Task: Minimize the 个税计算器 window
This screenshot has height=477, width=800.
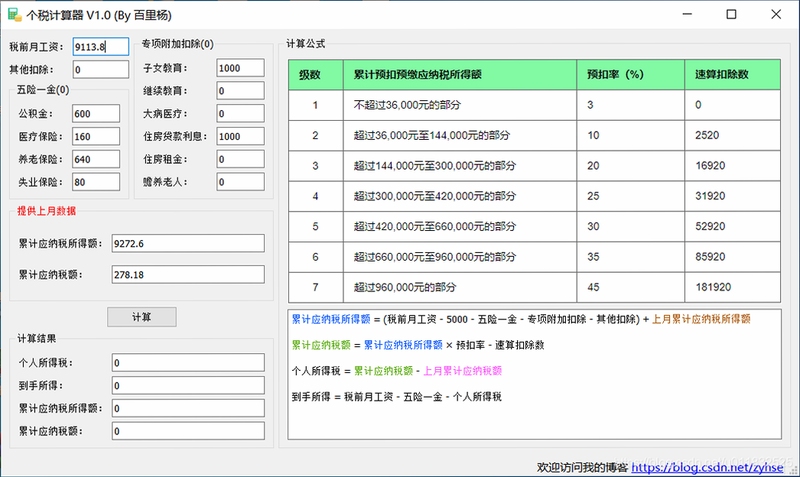Action: pyautogui.click(x=687, y=14)
